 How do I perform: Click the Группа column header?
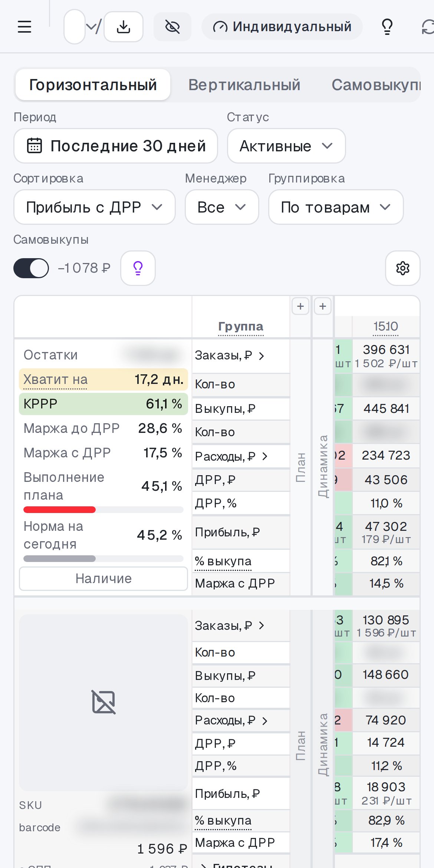[x=241, y=326]
